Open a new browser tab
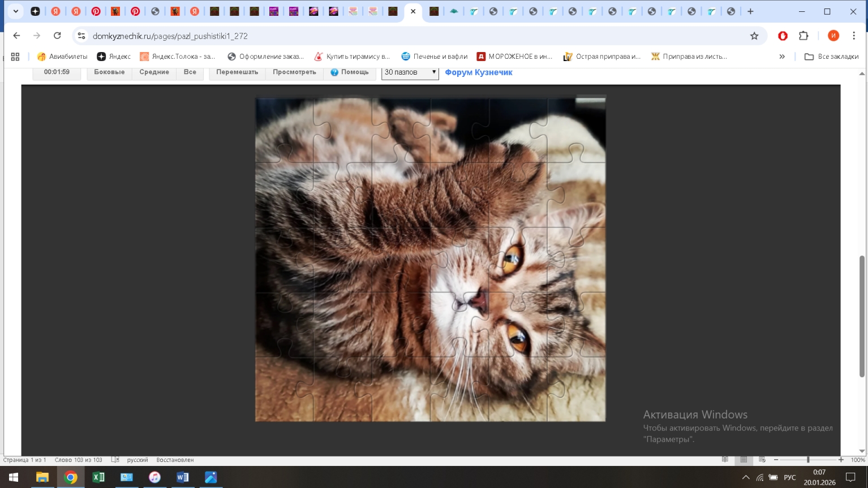This screenshot has height=488, width=868. pos(750,11)
